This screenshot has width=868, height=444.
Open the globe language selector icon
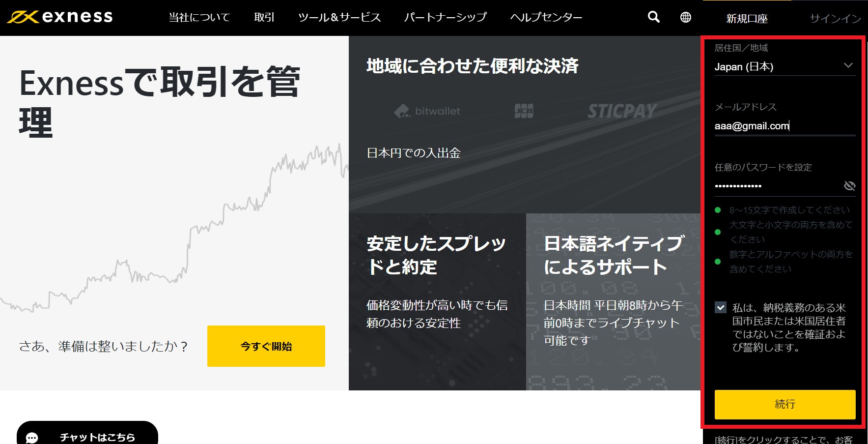point(686,17)
